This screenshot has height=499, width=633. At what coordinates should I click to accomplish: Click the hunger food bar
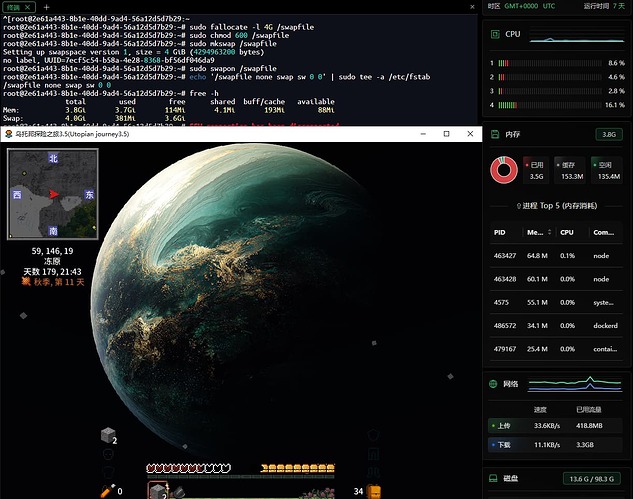298,468
